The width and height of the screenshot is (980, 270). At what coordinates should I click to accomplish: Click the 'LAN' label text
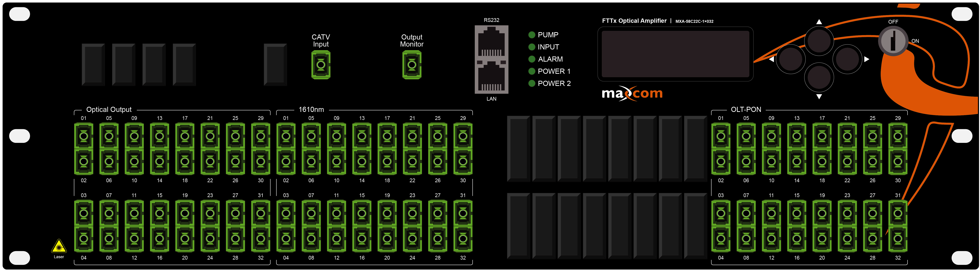tap(492, 99)
